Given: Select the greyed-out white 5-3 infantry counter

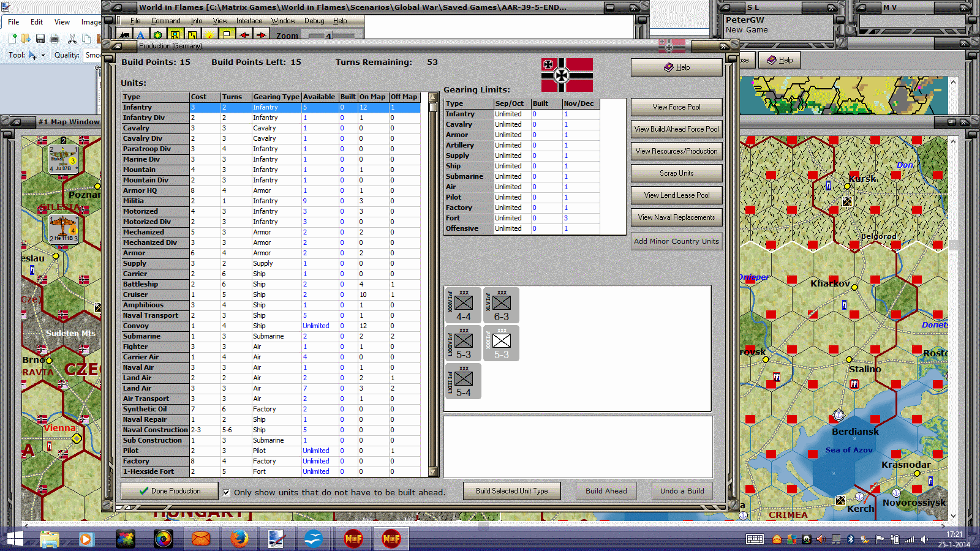Looking at the screenshot, I should pos(501,343).
